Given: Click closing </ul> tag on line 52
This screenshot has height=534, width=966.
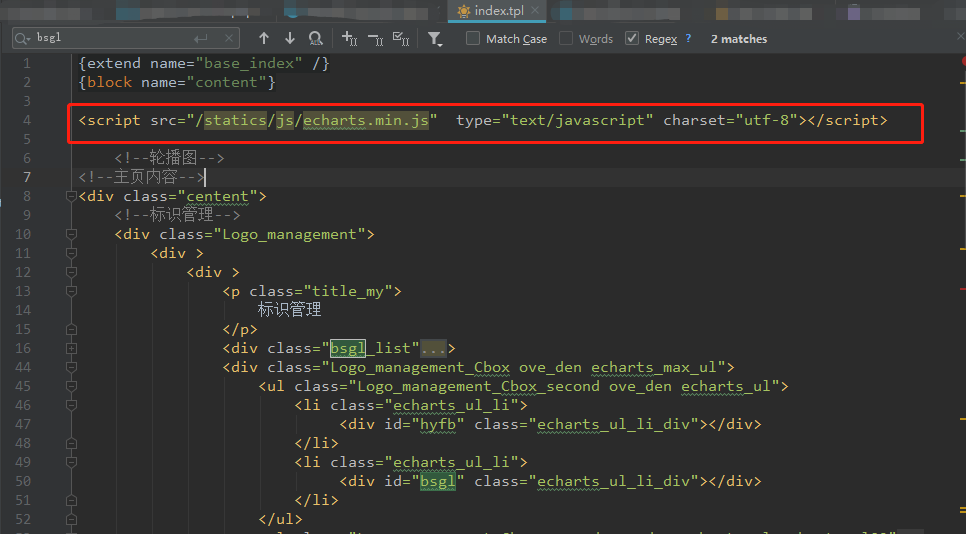Looking at the screenshot, I should click(280, 519).
